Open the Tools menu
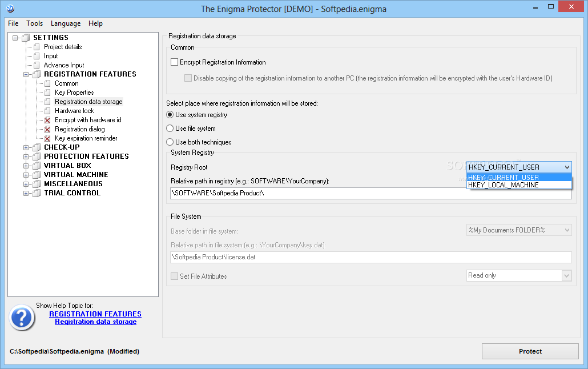This screenshot has height=369, width=588. click(x=34, y=23)
